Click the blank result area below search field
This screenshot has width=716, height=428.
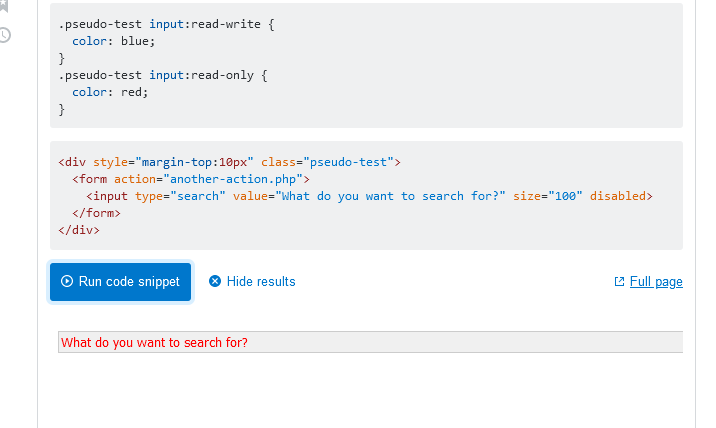click(x=370, y=390)
